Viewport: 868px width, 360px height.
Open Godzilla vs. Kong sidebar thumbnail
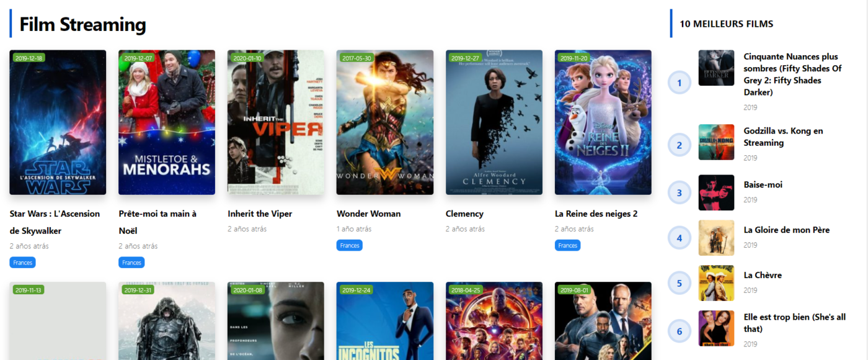click(716, 142)
